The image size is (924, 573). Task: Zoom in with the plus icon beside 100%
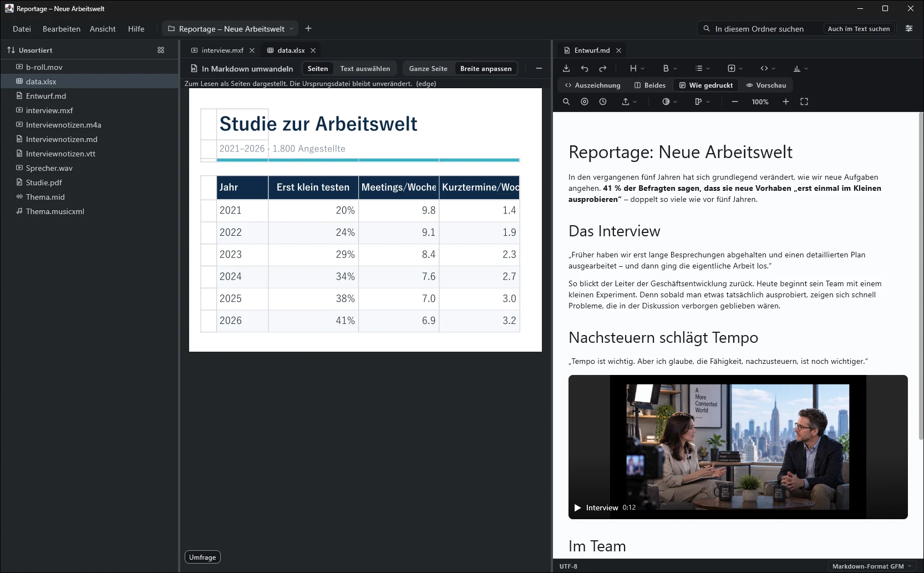pos(786,102)
